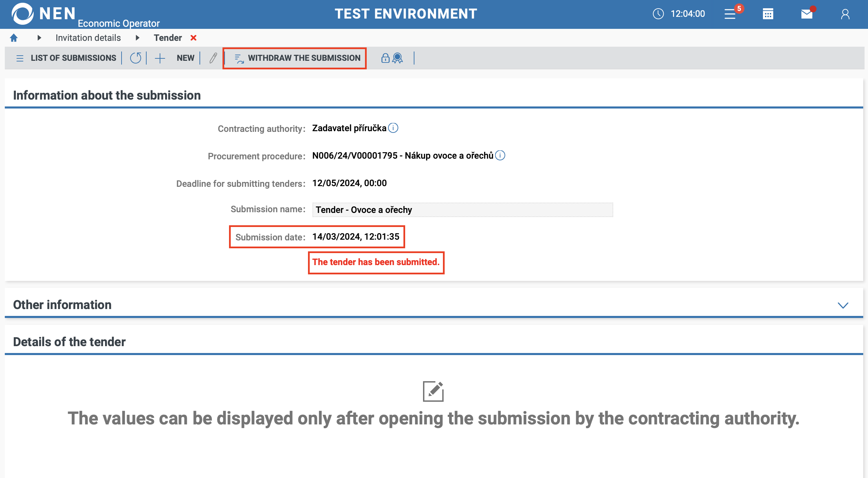Go to Invitation details breadcrumb
The width and height of the screenshot is (868, 478).
[x=88, y=38]
